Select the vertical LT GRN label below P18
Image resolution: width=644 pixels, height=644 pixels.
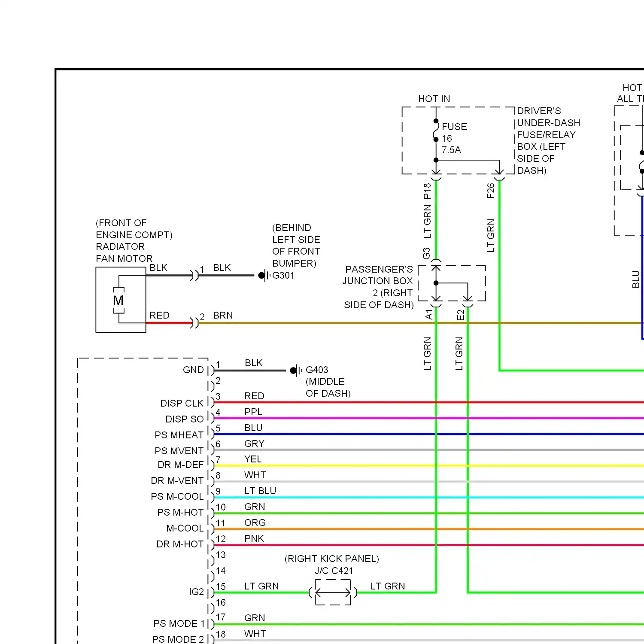(427, 222)
